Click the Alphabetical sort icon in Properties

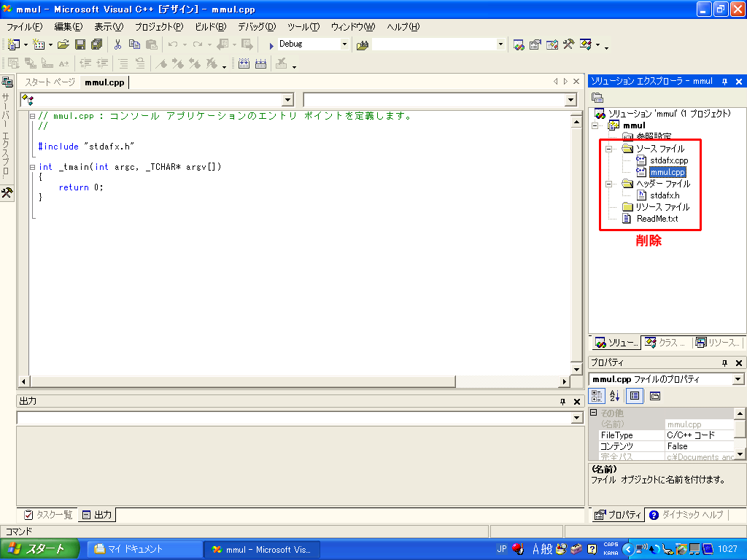point(614,396)
